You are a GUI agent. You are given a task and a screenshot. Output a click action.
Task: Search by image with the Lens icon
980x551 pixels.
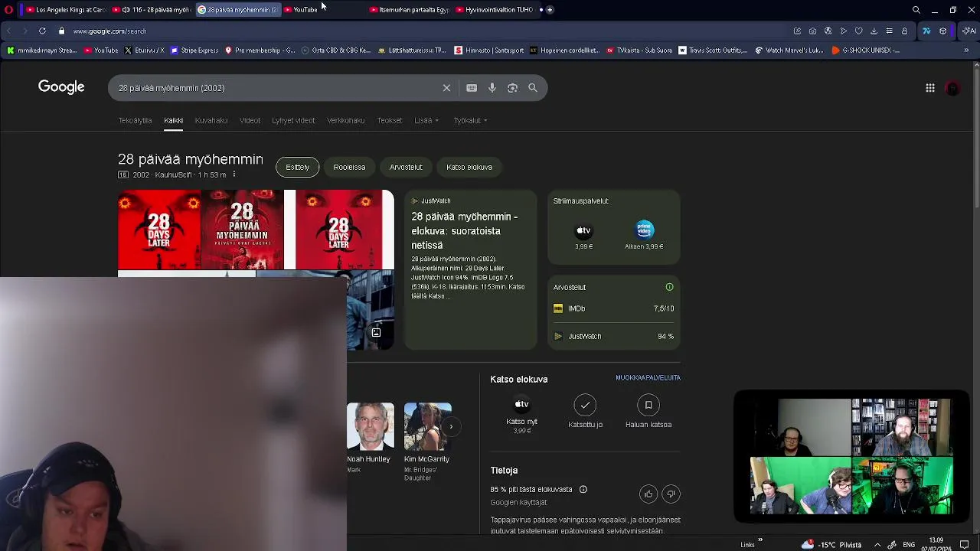[512, 88]
